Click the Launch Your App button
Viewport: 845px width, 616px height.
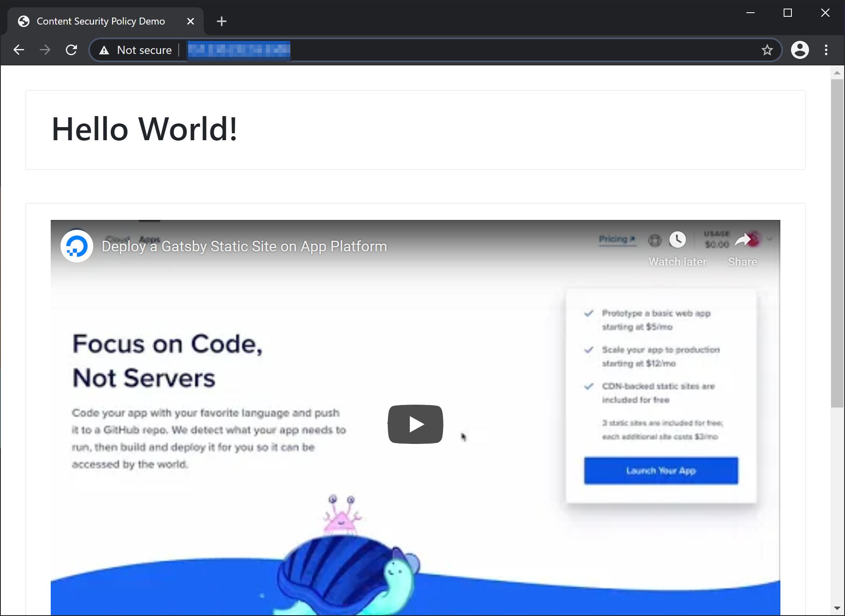[x=661, y=470]
